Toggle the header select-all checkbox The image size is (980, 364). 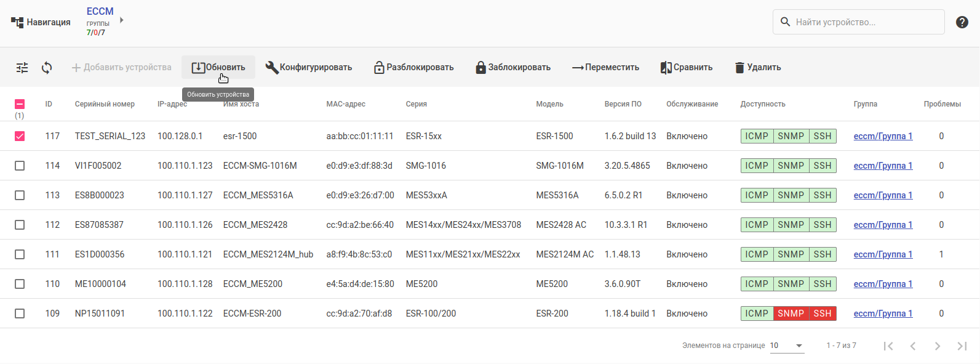20,104
